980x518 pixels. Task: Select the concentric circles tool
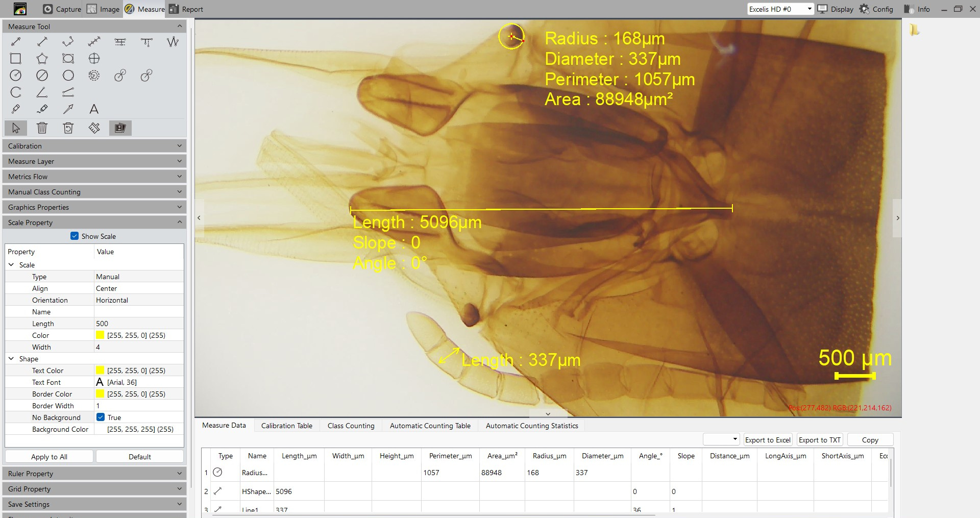click(x=94, y=76)
